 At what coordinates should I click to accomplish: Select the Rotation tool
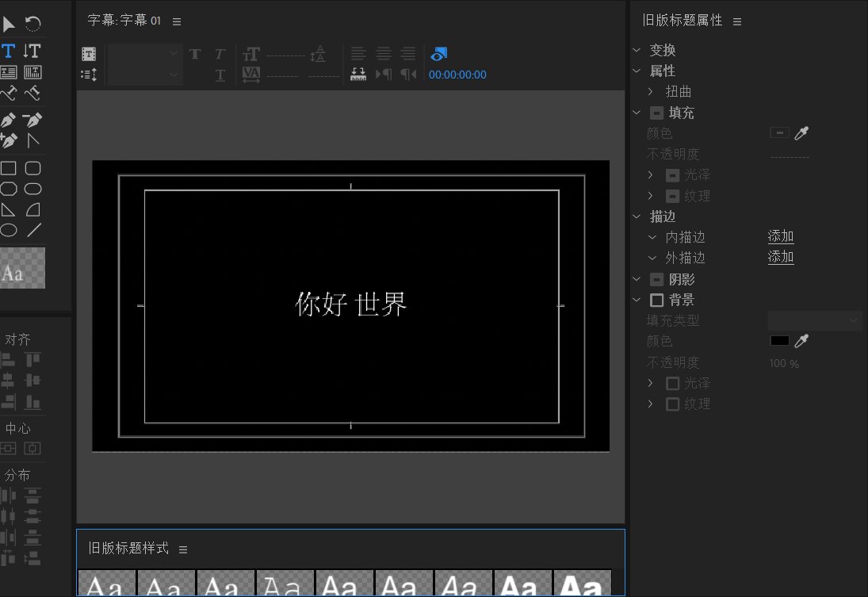[x=33, y=24]
